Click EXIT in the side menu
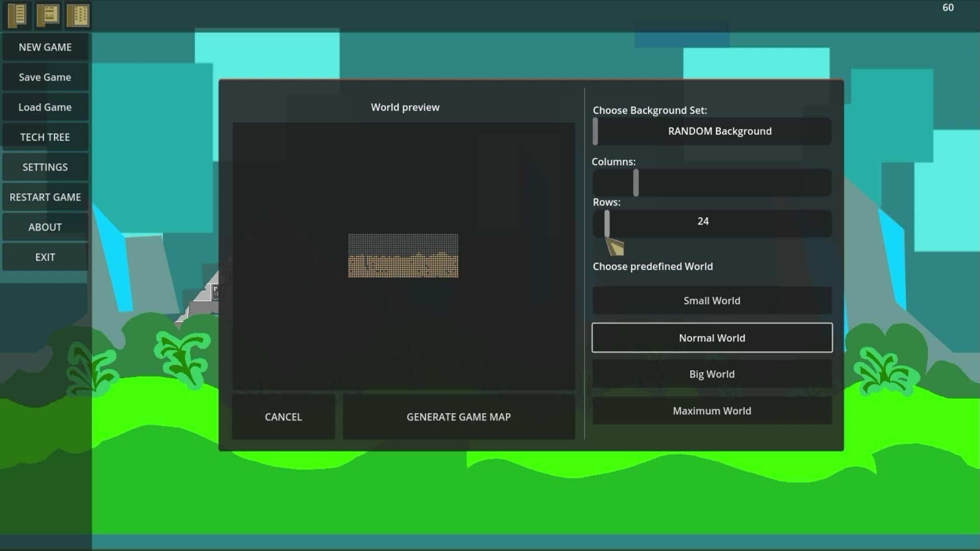This screenshot has width=980, height=551. [x=45, y=257]
